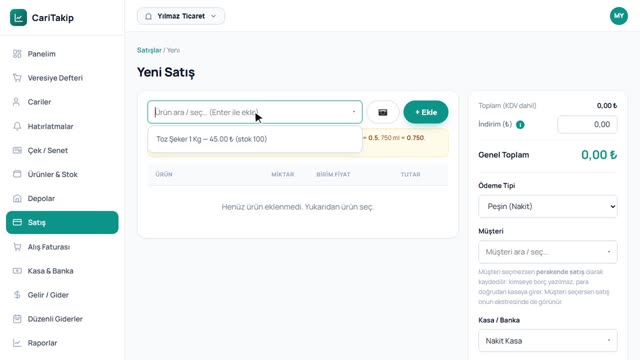Click the Gelir / Gider dollar icon
This screenshot has width=640, height=360.
tap(17, 295)
